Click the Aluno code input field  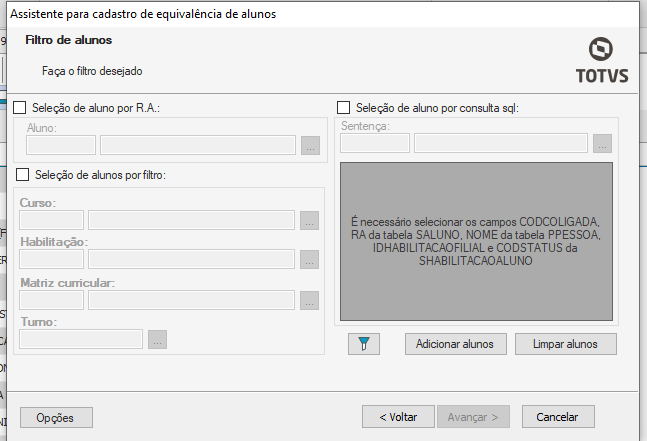[61, 146]
